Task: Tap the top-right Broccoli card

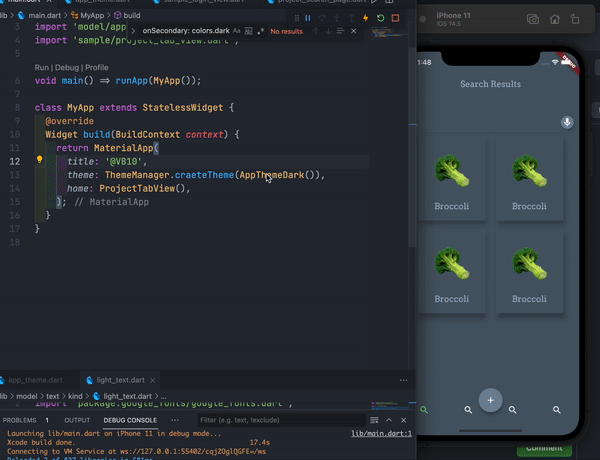Action: [x=530, y=179]
